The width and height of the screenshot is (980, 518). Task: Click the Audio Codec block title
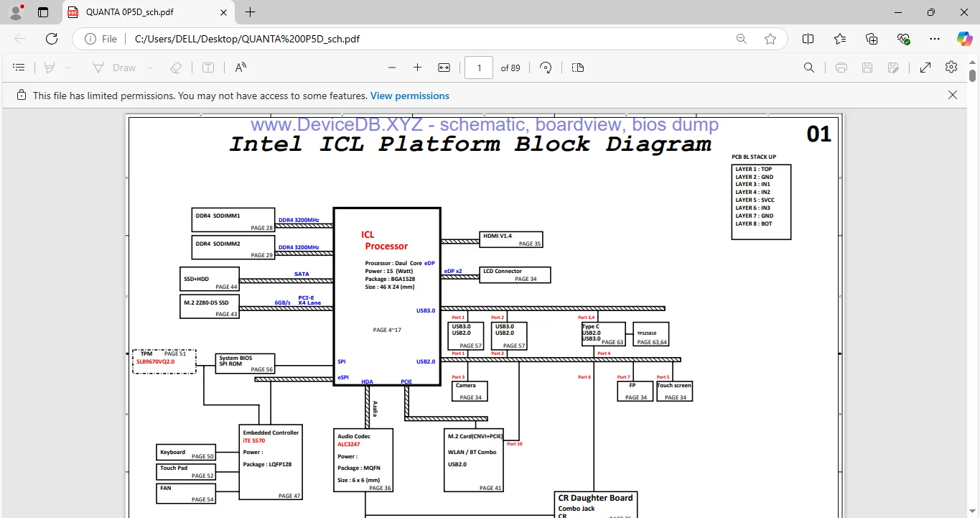tap(354, 437)
